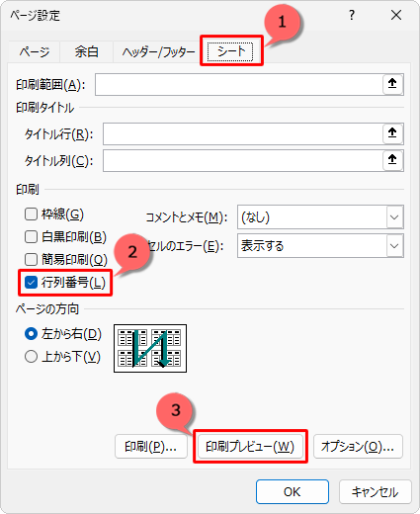Screen dimensions: 420x514
Task: Close the ページ設定 dialog
Action: tap(396, 15)
